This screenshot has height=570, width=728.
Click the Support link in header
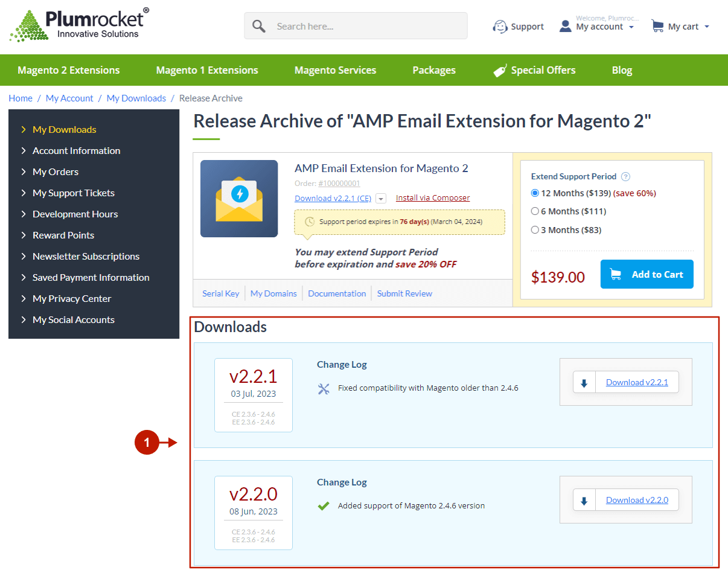tap(527, 27)
